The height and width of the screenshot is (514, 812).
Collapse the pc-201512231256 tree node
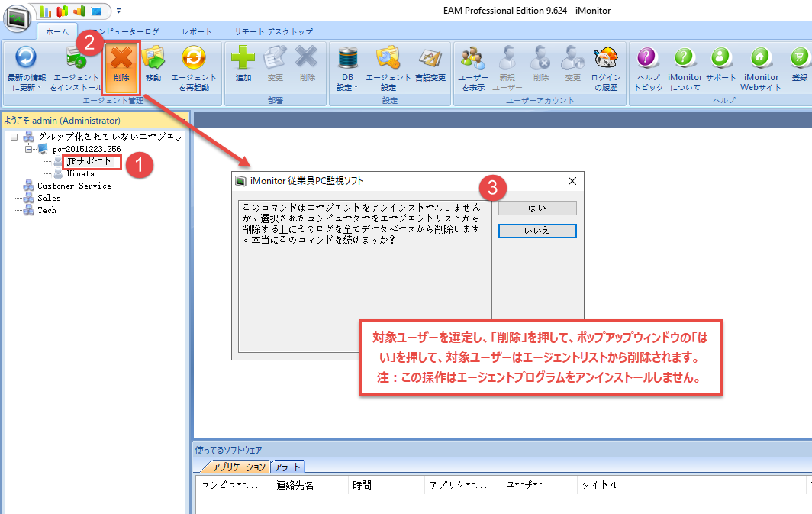click(29, 149)
